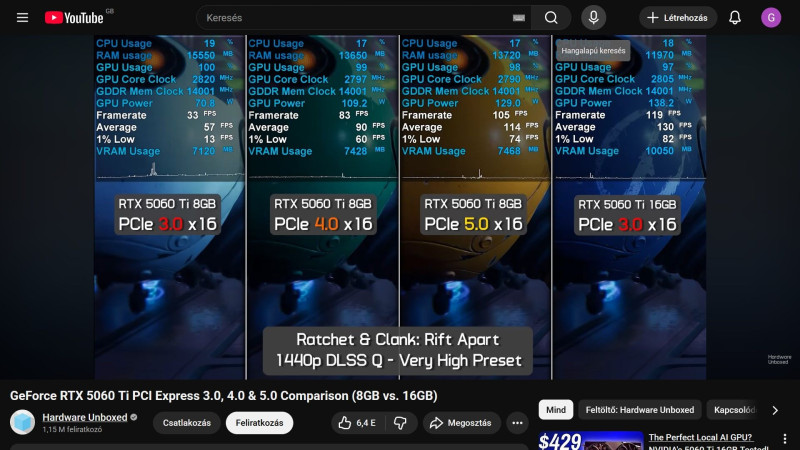The image size is (800, 450).
Task: Click the video player area
Action: (400, 207)
